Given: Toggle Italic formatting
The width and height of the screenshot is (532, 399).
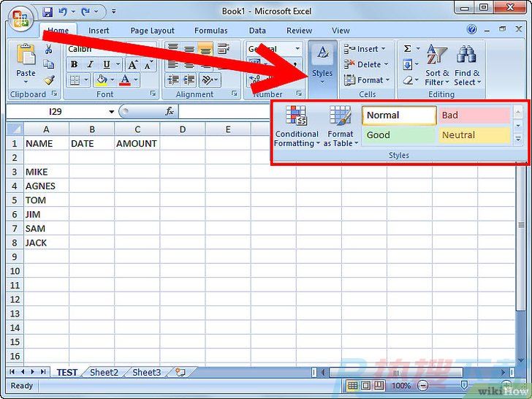Looking at the screenshot, I should pos(89,64).
